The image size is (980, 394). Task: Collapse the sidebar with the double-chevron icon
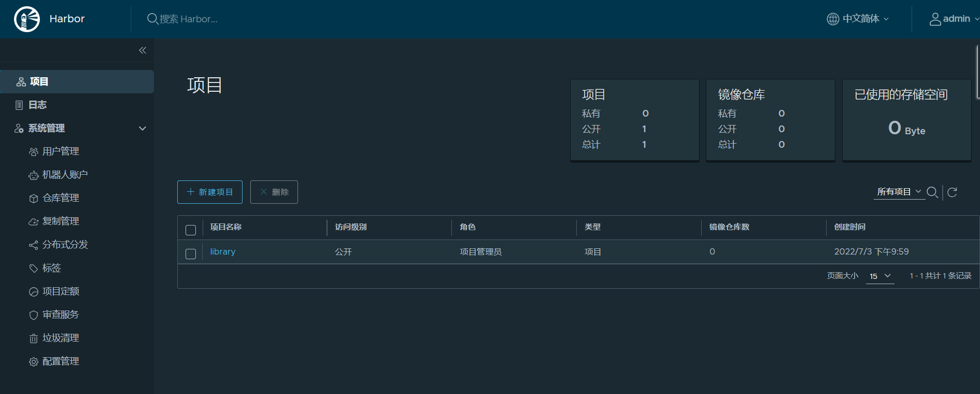(x=143, y=50)
